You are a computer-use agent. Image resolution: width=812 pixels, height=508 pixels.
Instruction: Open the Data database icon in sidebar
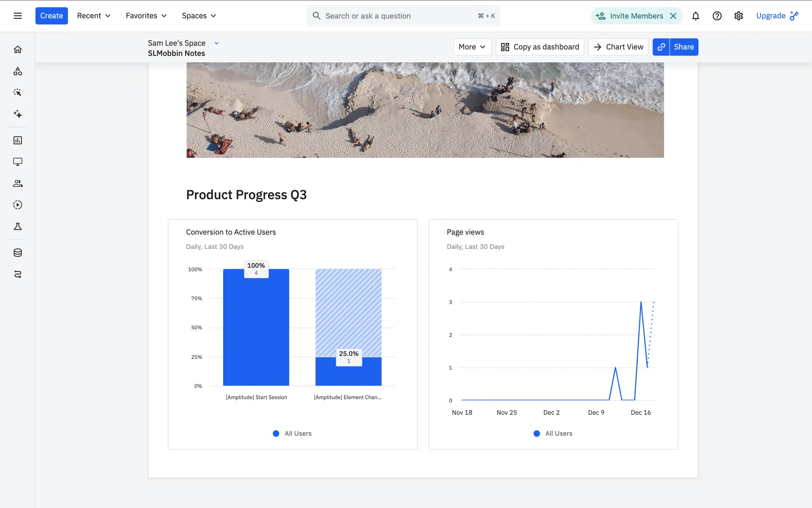(17, 253)
